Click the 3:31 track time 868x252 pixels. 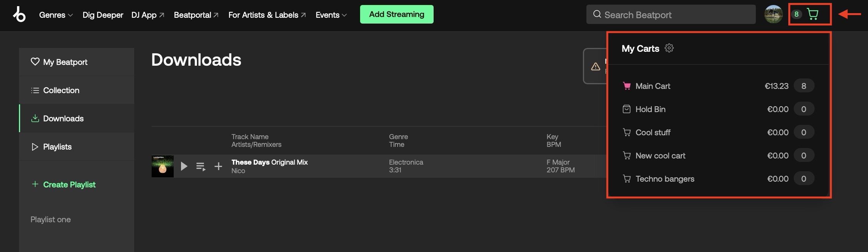point(395,170)
